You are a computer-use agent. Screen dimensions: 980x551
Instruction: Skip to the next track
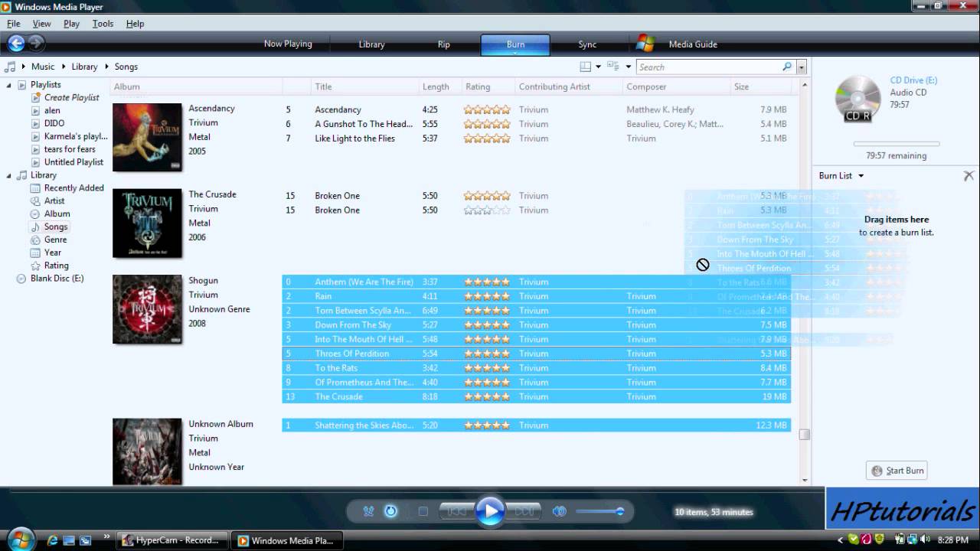coord(524,511)
